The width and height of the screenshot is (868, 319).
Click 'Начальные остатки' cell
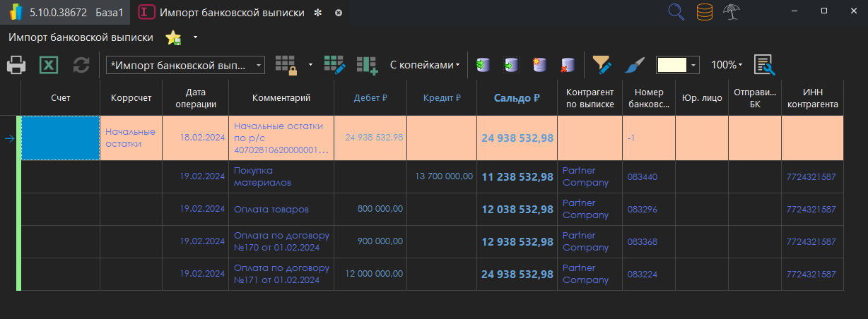[131, 138]
